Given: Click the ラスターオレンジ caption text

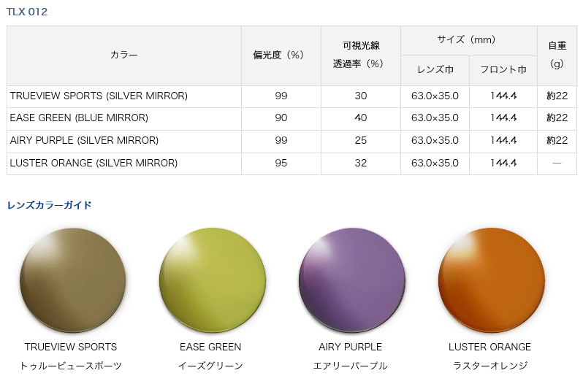Looking at the screenshot, I should point(490,366).
